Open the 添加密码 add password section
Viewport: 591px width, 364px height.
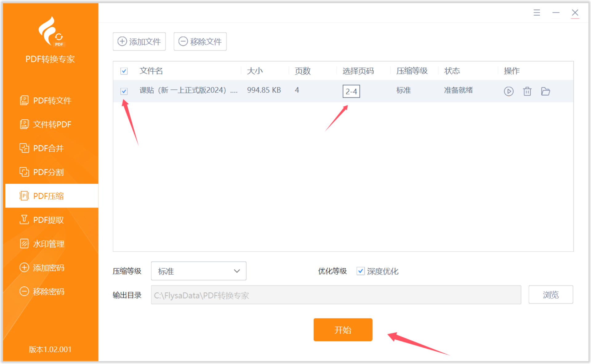tap(52, 267)
